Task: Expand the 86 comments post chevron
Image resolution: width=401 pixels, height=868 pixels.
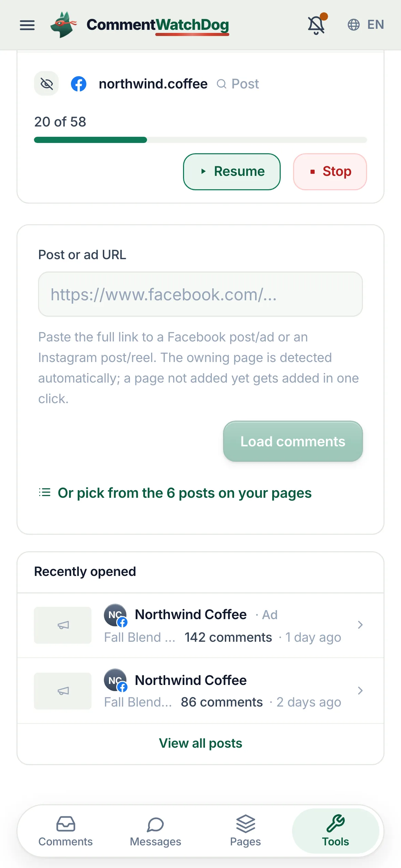Action: [x=360, y=691]
